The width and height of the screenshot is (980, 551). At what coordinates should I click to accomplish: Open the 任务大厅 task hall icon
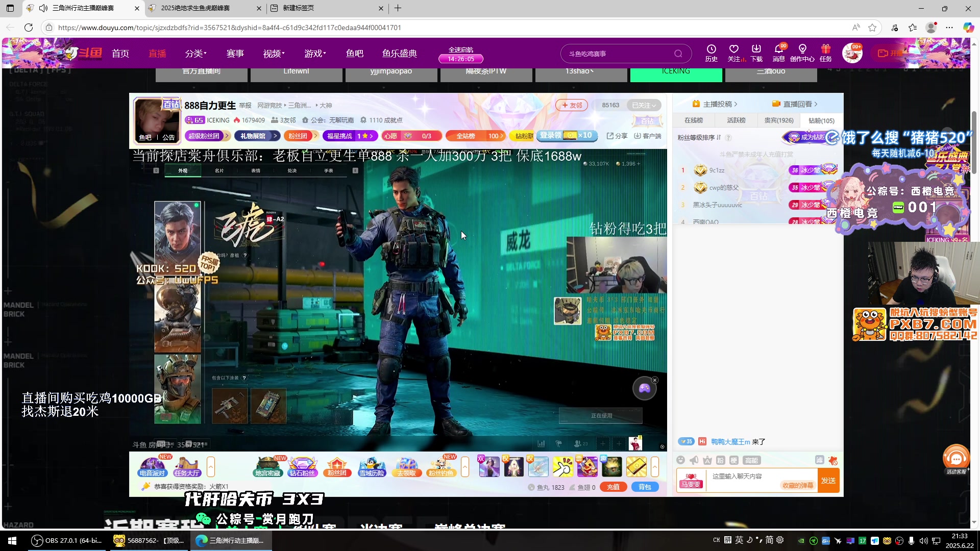[x=187, y=467]
